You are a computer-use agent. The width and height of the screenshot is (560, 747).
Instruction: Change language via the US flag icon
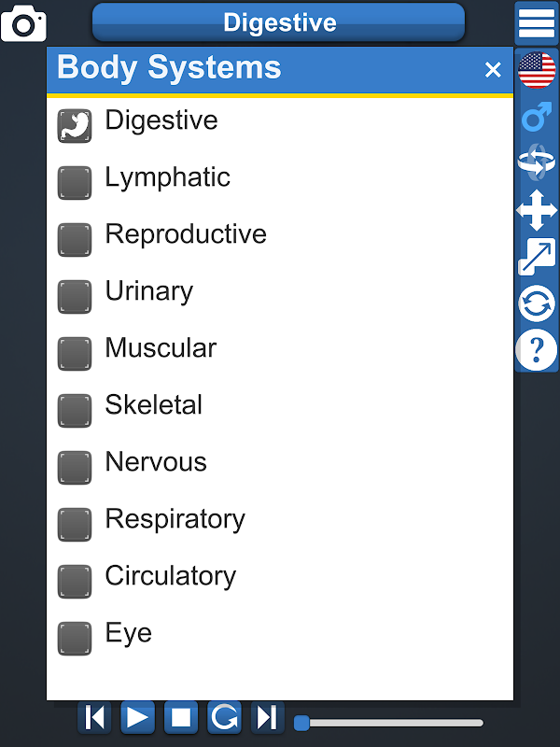[537, 71]
